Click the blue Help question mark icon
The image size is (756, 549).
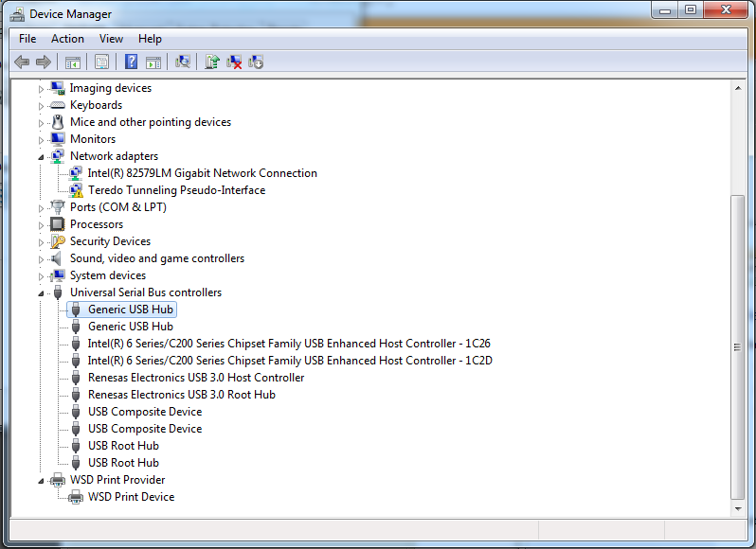tap(131, 62)
